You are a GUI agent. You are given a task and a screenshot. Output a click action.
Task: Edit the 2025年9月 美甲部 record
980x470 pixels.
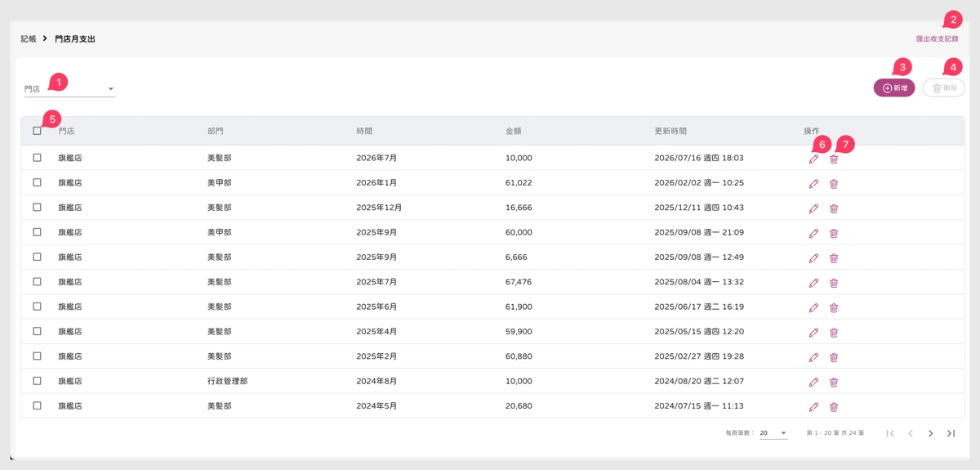pyautogui.click(x=813, y=233)
